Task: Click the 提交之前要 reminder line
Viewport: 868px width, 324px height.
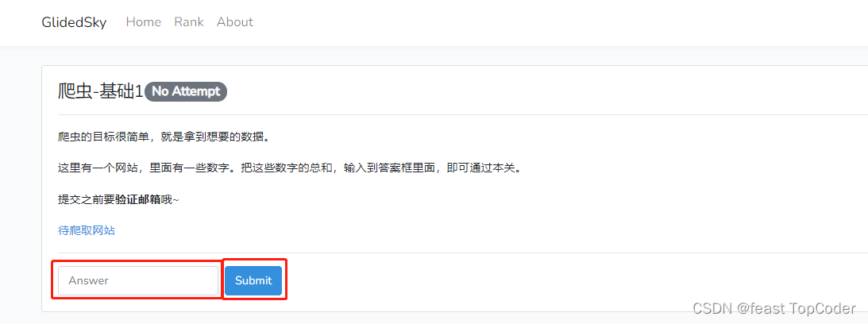Action: [x=118, y=200]
